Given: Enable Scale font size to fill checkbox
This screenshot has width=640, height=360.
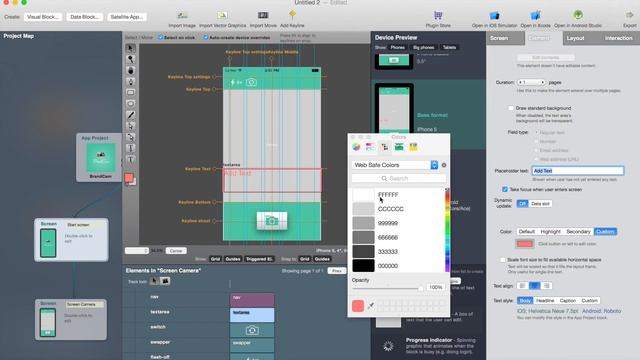Looking at the screenshot, I should [502, 260].
